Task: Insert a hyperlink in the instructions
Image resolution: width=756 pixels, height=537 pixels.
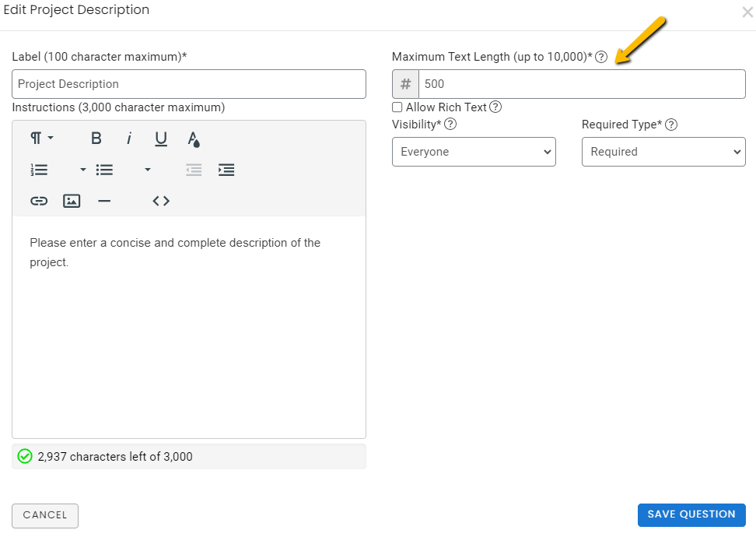Action: [x=39, y=201]
